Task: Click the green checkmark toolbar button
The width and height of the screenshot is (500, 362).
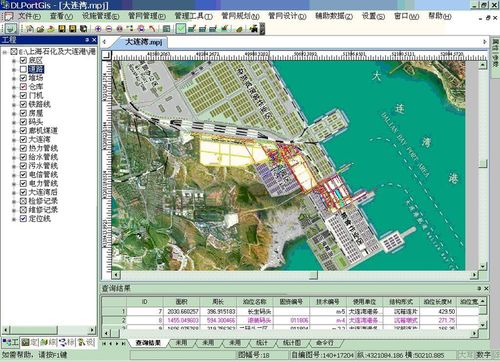Action: [180, 29]
